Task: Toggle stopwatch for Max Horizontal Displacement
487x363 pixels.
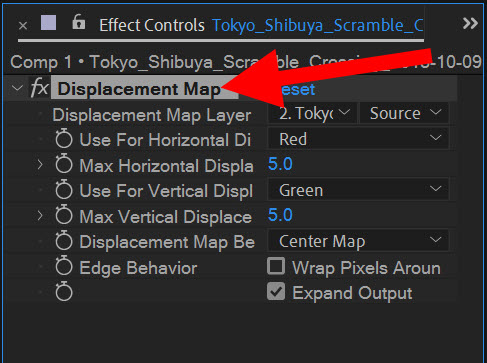Action: point(64,164)
